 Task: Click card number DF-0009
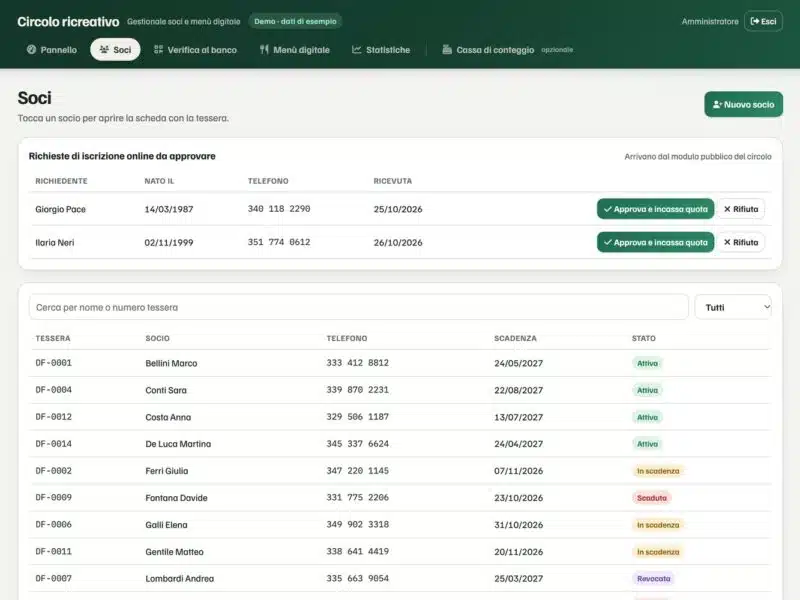(54, 497)
